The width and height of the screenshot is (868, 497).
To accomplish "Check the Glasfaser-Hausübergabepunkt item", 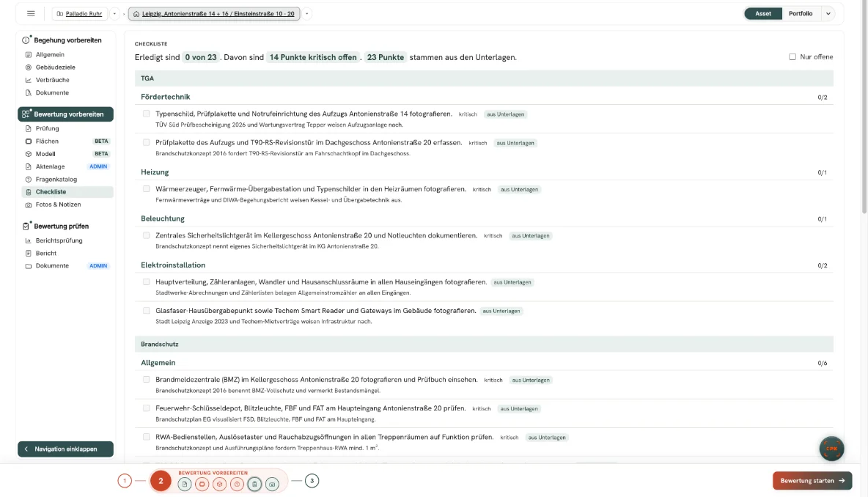I will 146,311.
